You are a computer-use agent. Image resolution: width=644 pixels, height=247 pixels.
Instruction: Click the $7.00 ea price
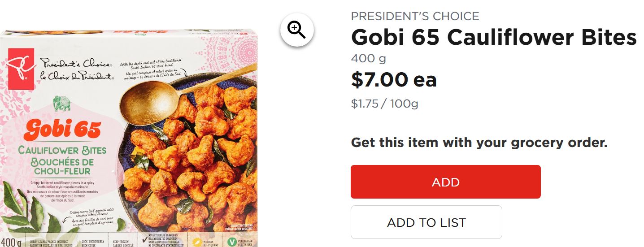(x=393, y=80)
